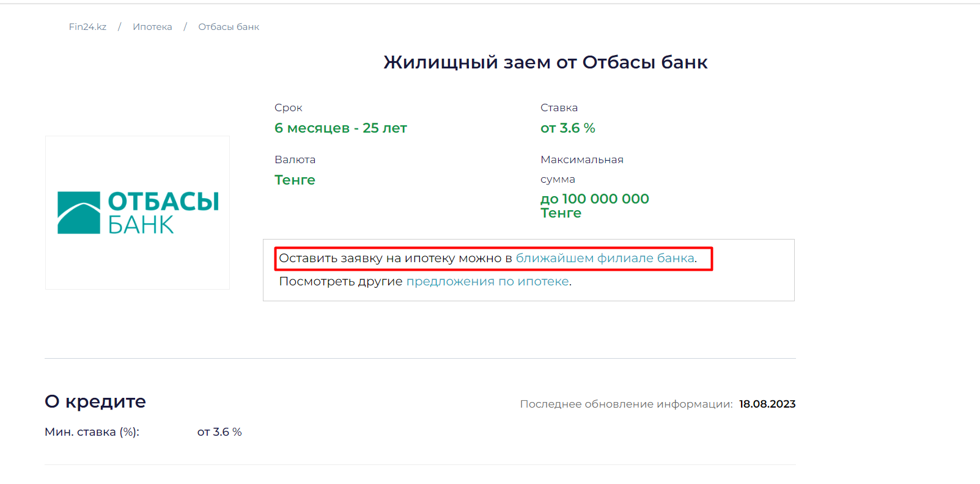Go to the Ипотека breadcrumb
980x484 pixels.
pos(152,27)
